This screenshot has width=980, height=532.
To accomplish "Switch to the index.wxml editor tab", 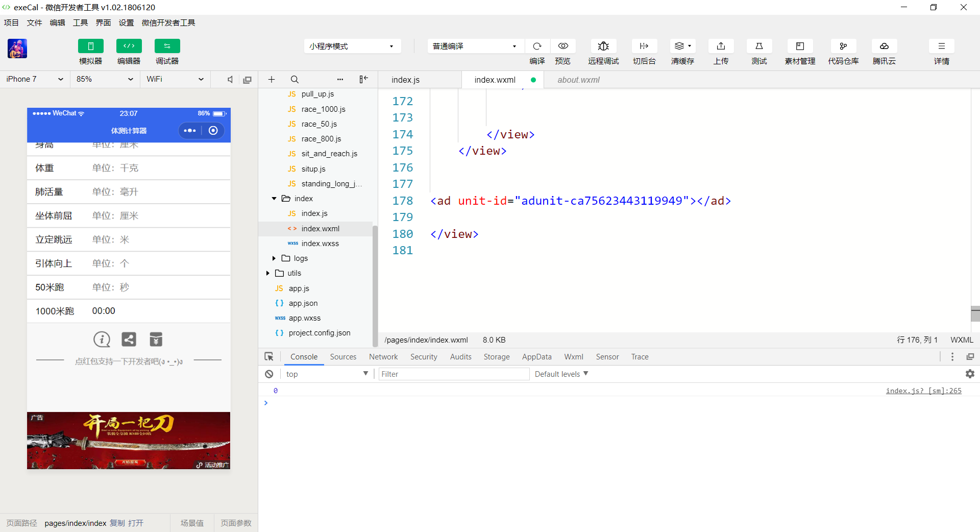I will point(503,80).
